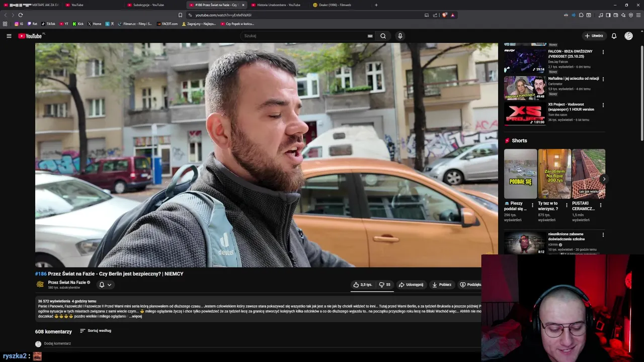This screenshot has height=362, width=644.
Task: Open the apps grid in bookmarks bar
Action: (x=5, y=24)
